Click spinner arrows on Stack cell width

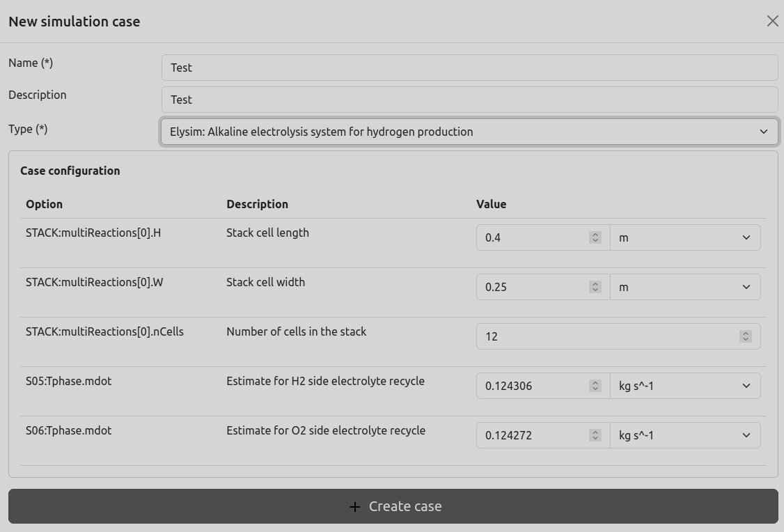pyautogui.click(x=595, y=287)
